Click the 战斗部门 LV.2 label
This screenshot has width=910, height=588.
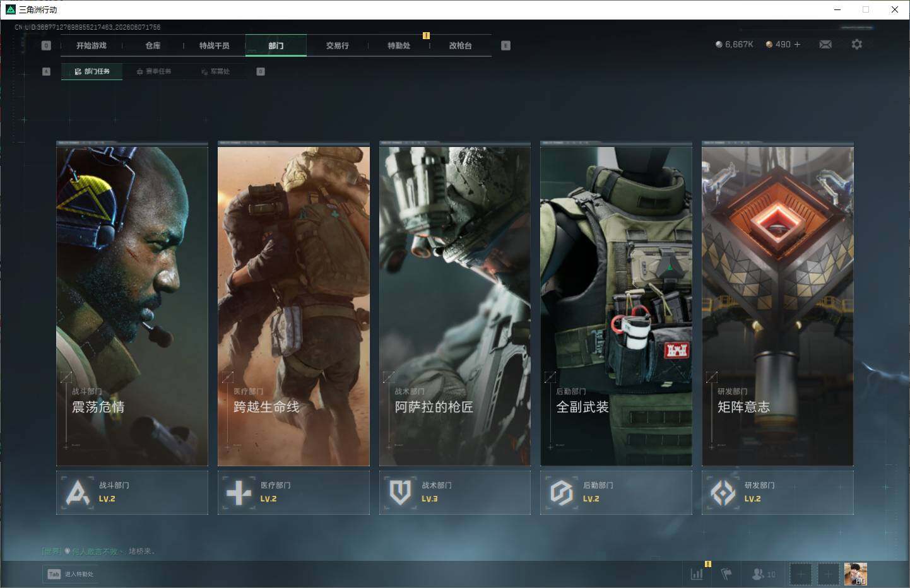point(114,492)
